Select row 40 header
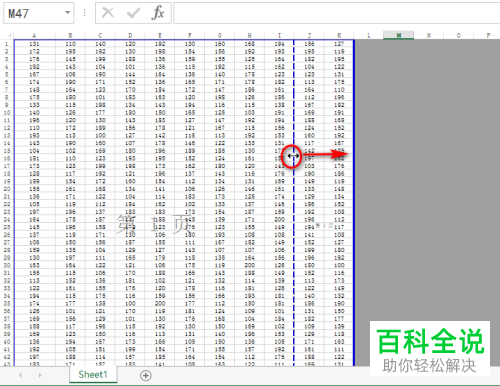500x386 pixels. [7, 342]
